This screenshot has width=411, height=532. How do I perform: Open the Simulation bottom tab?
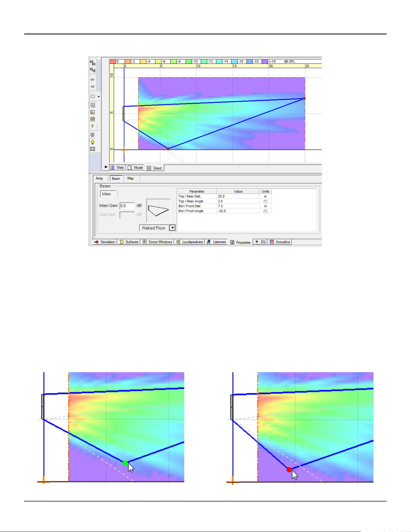click(105, 242)
